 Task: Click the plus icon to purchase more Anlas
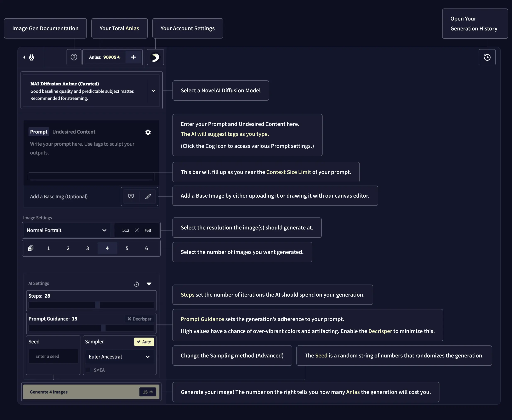(133, 57)
